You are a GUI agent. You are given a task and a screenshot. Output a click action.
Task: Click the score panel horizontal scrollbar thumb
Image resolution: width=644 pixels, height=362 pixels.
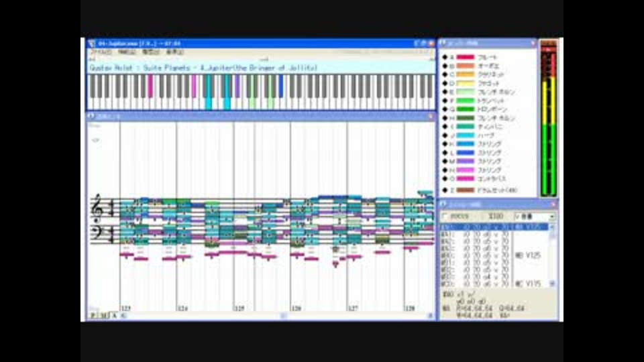283,315
